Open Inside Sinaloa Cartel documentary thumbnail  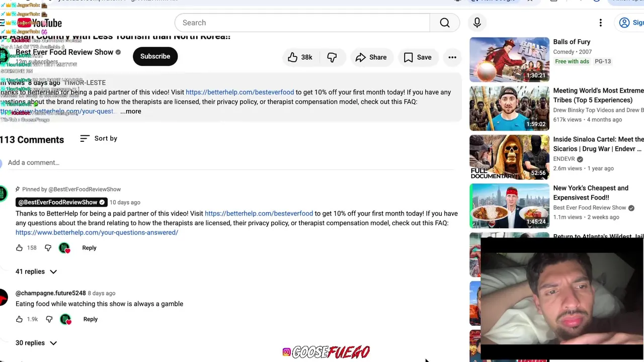tap(509, 157)
